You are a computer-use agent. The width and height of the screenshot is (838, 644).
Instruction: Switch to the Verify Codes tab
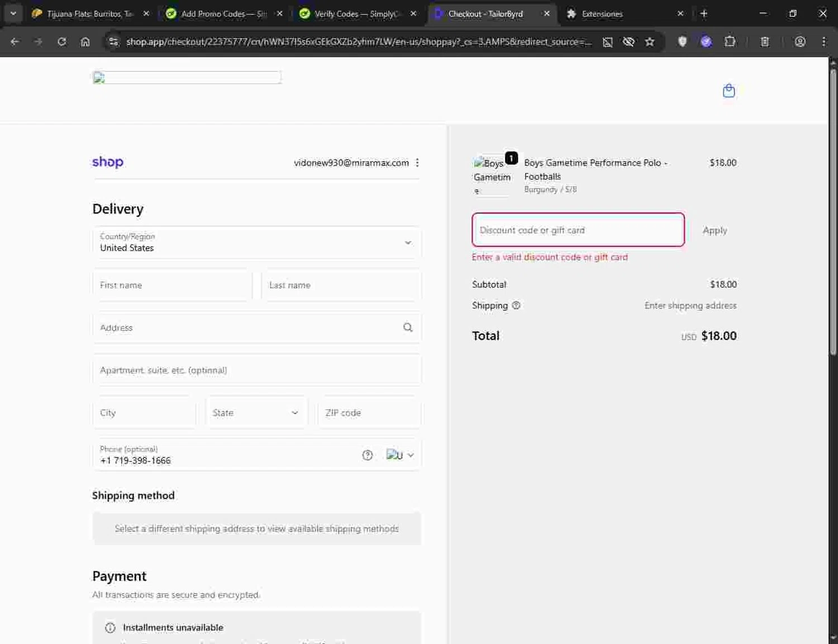coord(358,13)
